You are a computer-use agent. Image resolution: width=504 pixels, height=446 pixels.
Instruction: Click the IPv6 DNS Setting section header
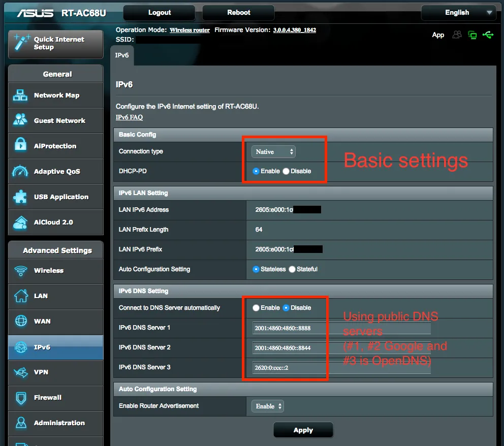tap(303, 291)
